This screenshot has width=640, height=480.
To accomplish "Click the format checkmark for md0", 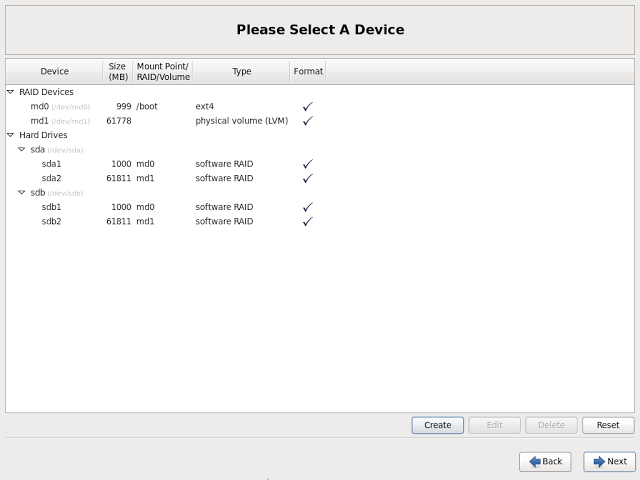I will coord(308,106).
